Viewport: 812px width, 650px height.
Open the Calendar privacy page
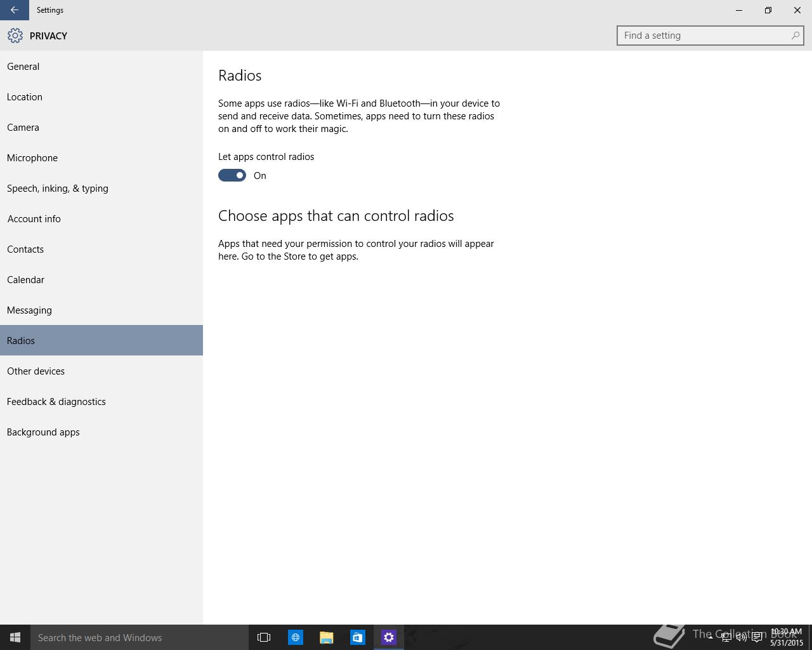[x=101, y=280]
